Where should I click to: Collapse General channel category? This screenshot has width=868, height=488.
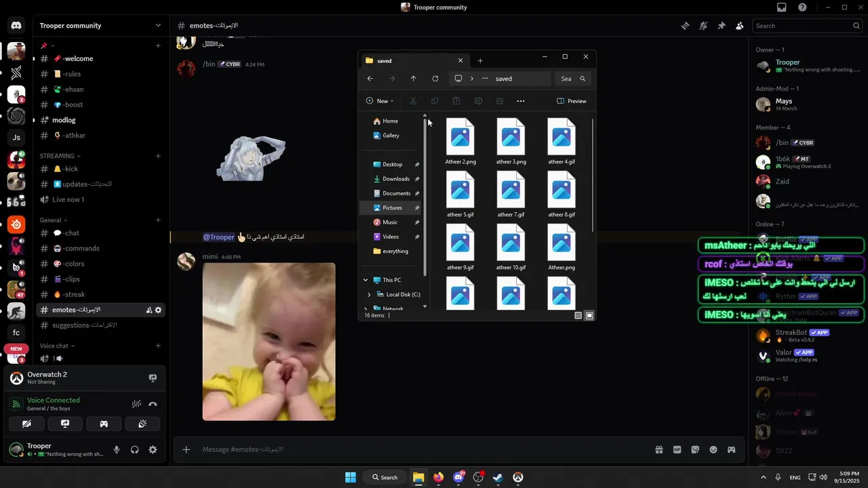(x=54, y=220)
